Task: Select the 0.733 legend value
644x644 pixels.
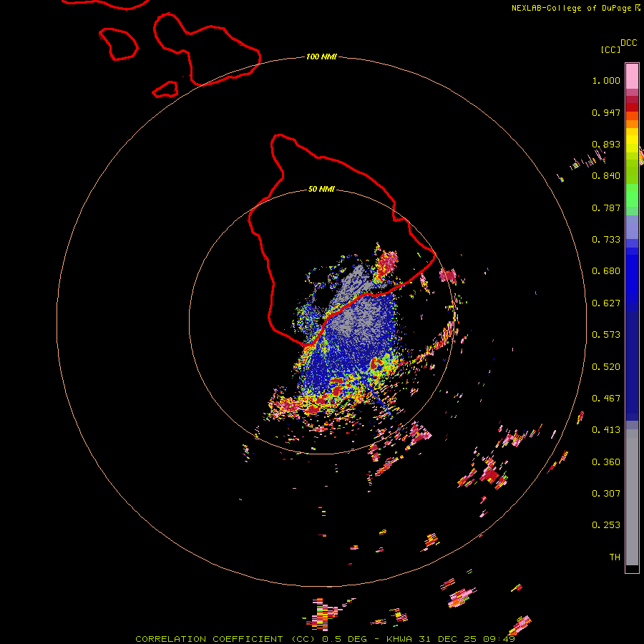Action: (x=606, y=240)
